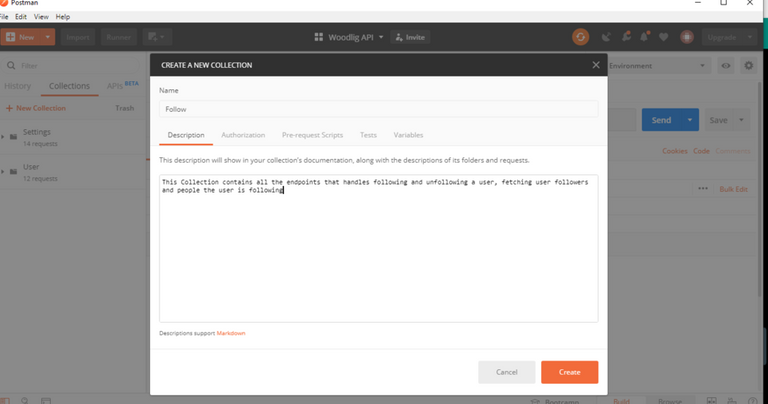Switch to Browse mode in status bar

point(670,401)
